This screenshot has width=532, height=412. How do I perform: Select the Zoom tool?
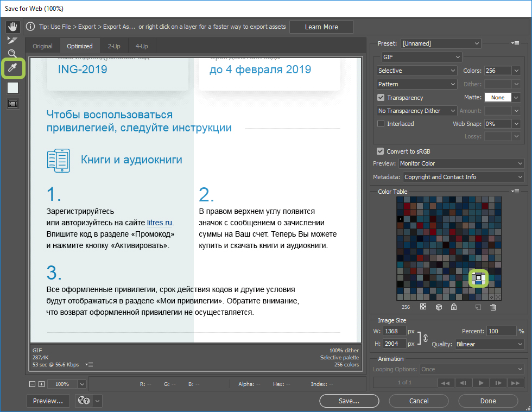(12, 54)
